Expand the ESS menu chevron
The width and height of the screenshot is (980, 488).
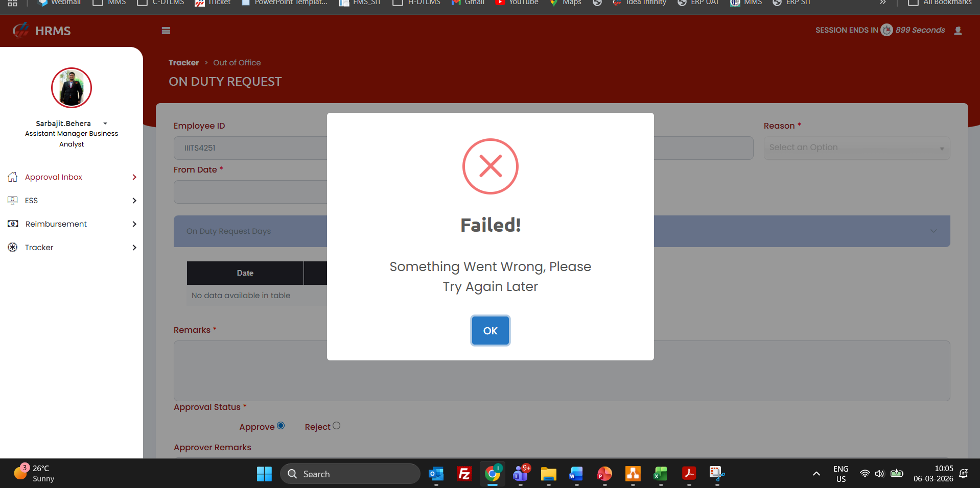coord(134,201)
